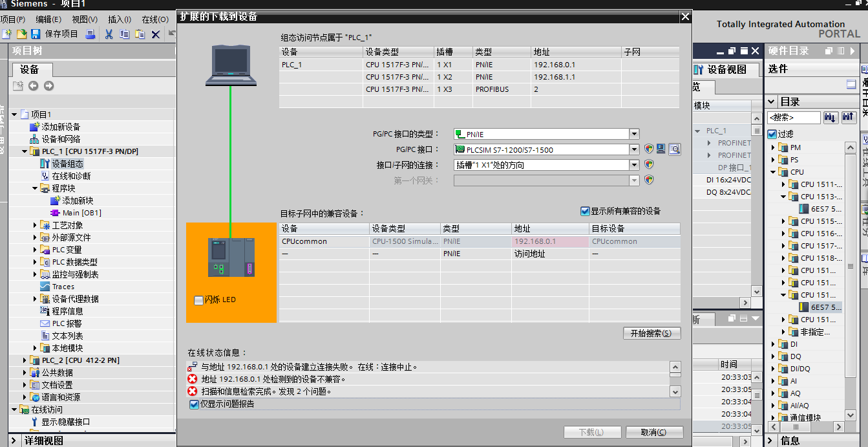Open the 接口/子网的连接 dropdown

point(634,165)
